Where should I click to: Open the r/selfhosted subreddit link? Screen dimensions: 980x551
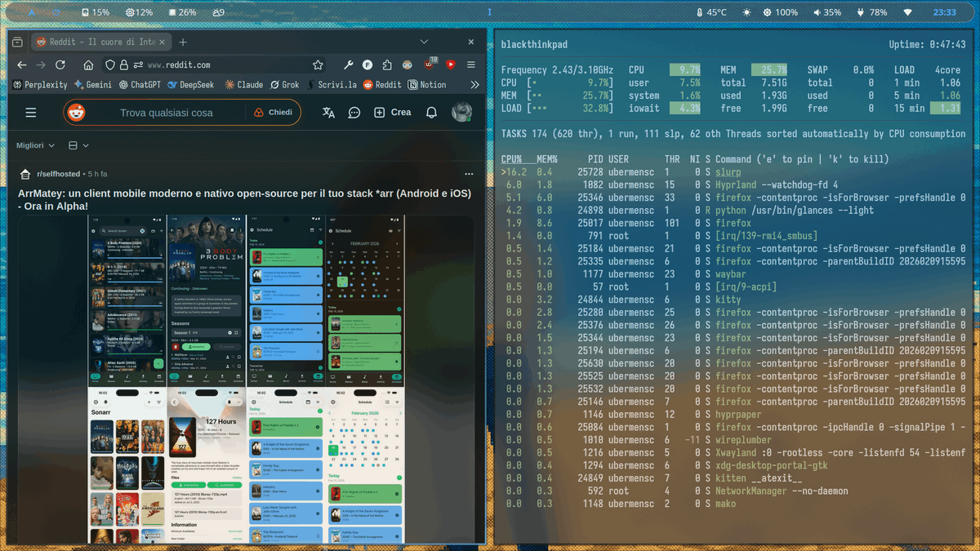point(60,174)
